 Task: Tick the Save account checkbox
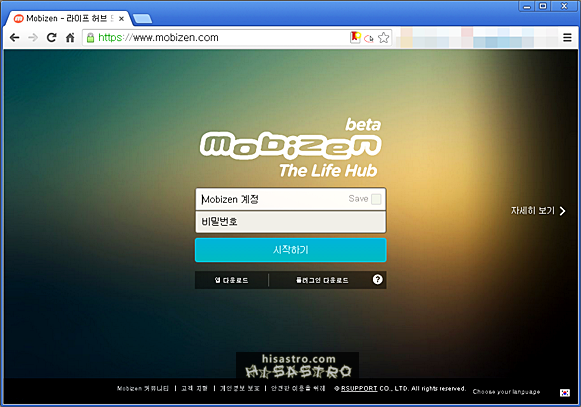point(376,199)
